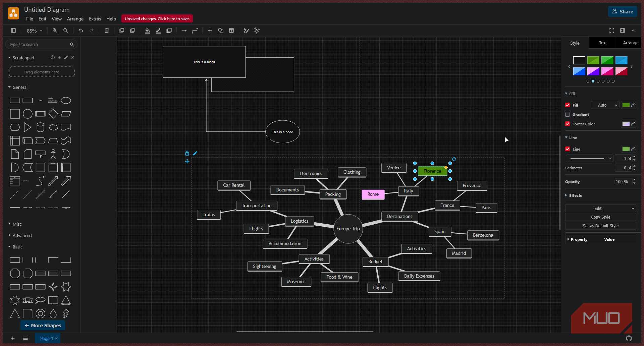Open the Footer Color lavender swatch

point(626,124)
